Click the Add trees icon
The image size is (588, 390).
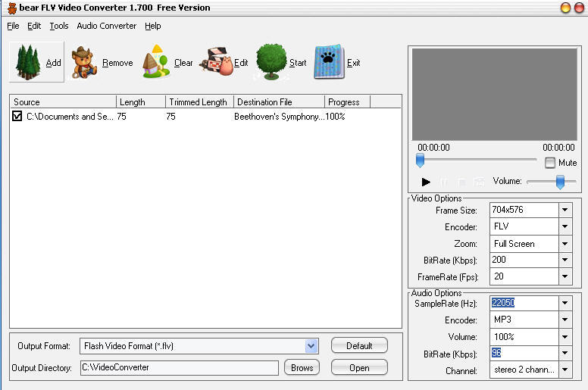pyautogui.click(x=27, y=62)
